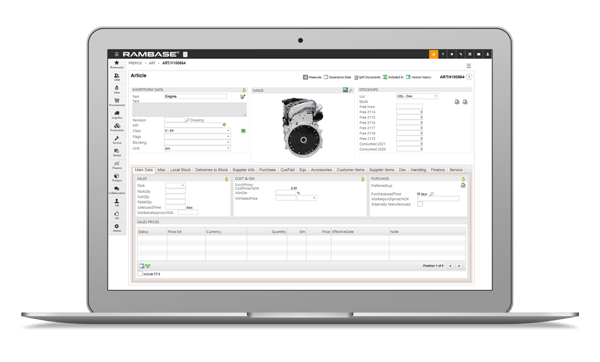Click the lock icon in Cost & GM header

[x=362, y=179]
